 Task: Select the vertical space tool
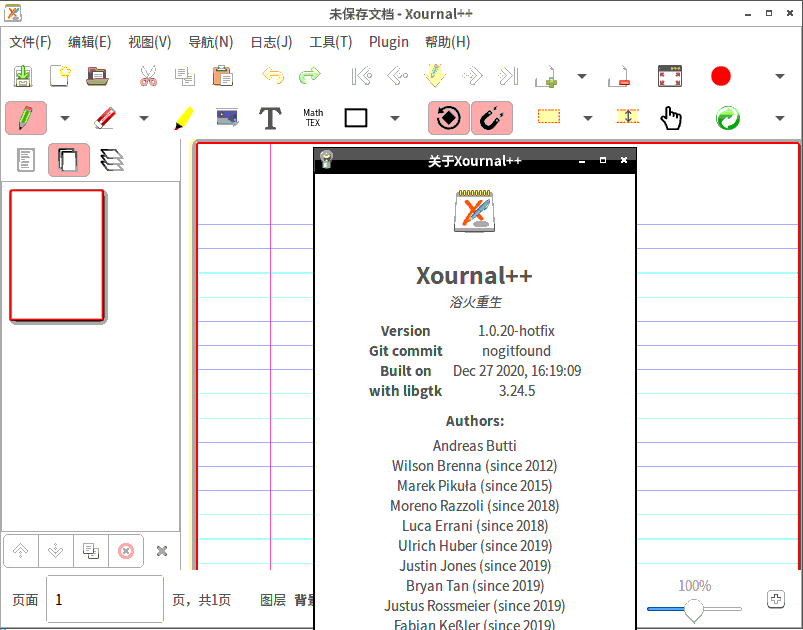[628, 117]
